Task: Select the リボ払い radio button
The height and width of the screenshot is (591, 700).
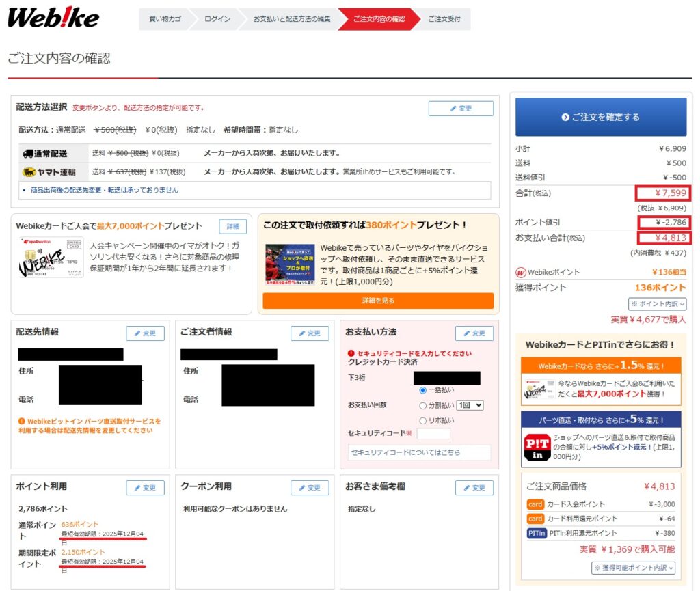Action: point(422,420)
